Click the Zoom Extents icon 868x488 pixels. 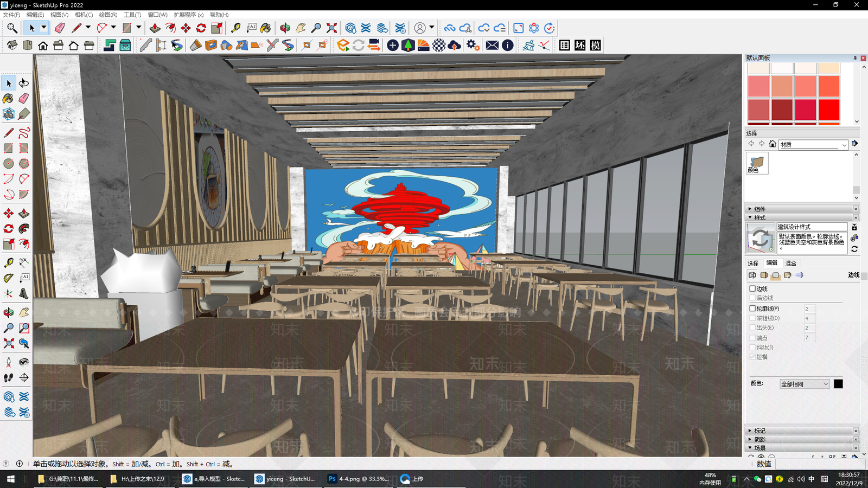(8, 343)
